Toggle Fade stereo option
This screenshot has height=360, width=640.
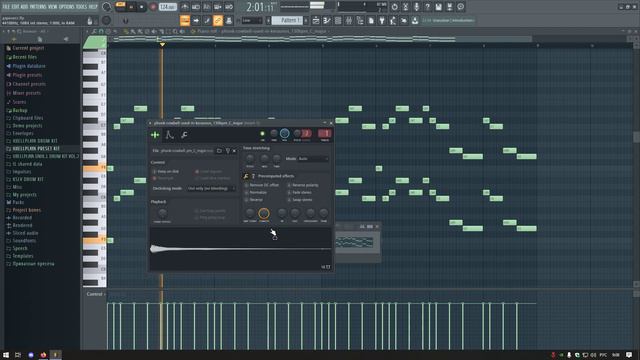[300, 193]
